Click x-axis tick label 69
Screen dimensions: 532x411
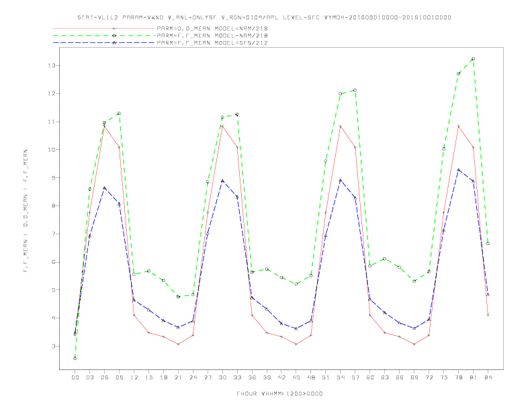pyautogui.click(x=414, y=377)
